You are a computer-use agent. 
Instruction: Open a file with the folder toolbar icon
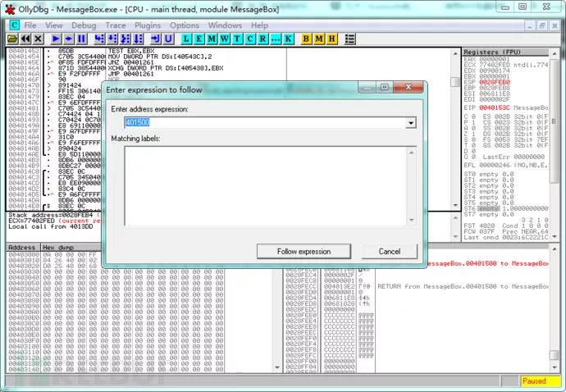[x=12, y=39]
